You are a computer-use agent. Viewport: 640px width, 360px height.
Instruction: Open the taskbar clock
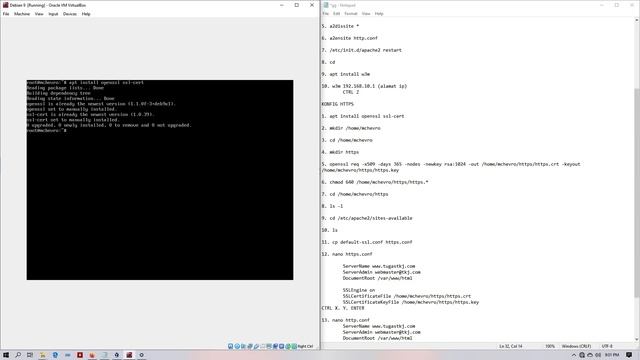point(612,355)
